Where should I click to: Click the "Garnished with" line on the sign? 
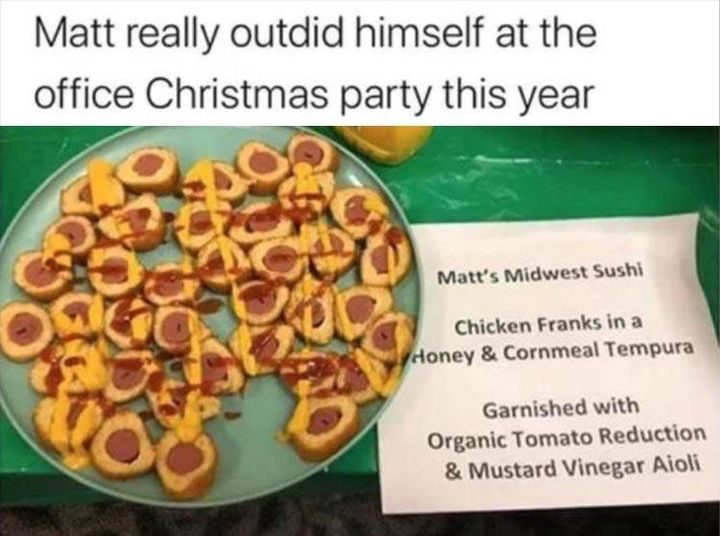click(x=561, y=408)
